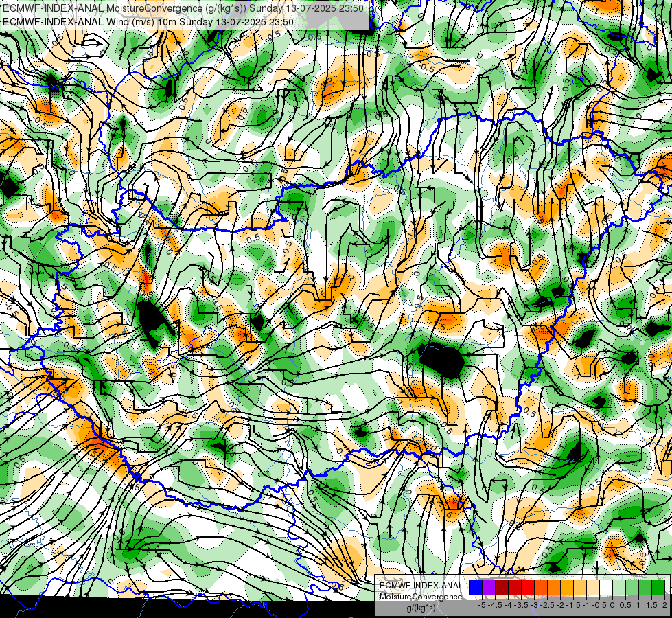The height and width of the screenshot is (618, 672).
Task: Click the purple swatch in the legend
Action: click(x=489, y=588)
